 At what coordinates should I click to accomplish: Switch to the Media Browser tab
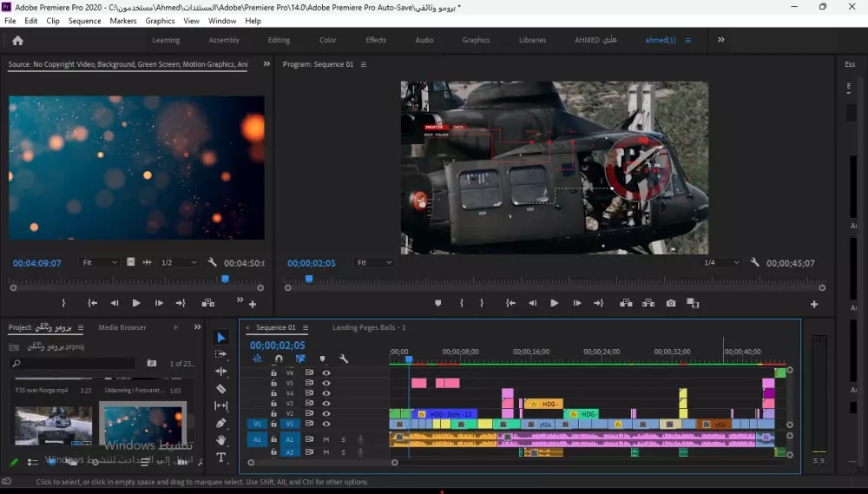122,327
